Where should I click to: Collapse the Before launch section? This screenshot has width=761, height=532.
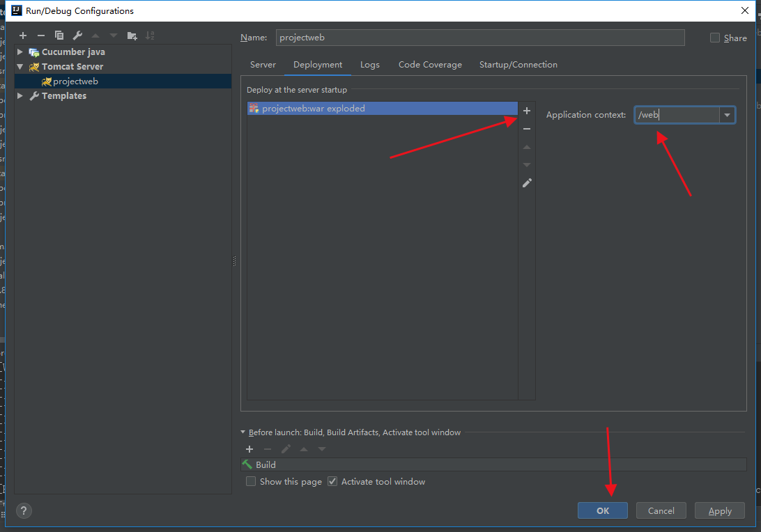coord(243,432)
